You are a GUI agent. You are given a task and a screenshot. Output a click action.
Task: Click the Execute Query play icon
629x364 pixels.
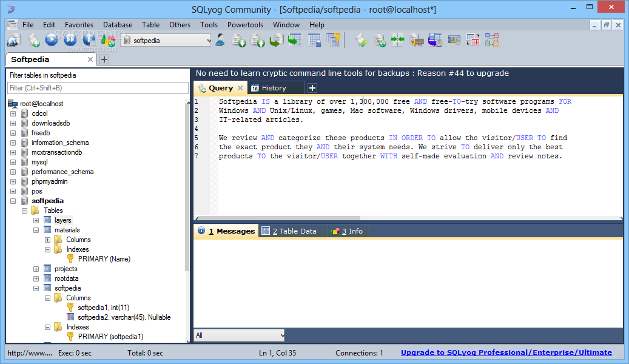tap(52, 39)
